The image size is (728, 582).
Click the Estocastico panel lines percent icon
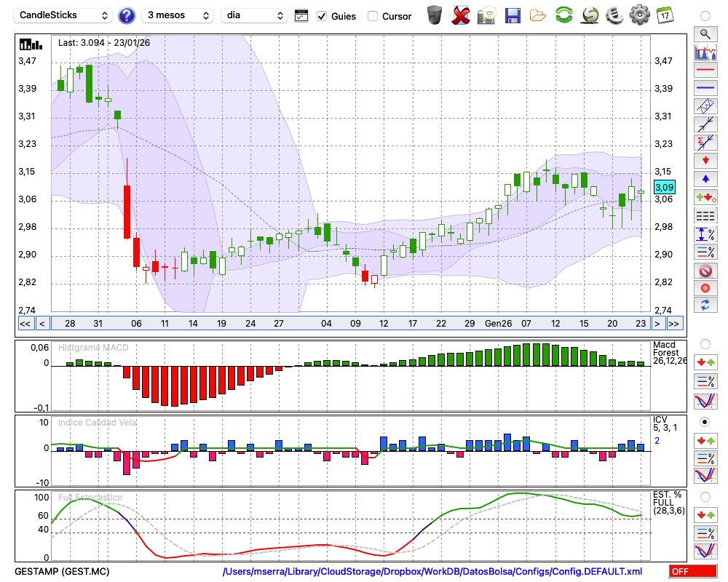[x=705, y=533]
